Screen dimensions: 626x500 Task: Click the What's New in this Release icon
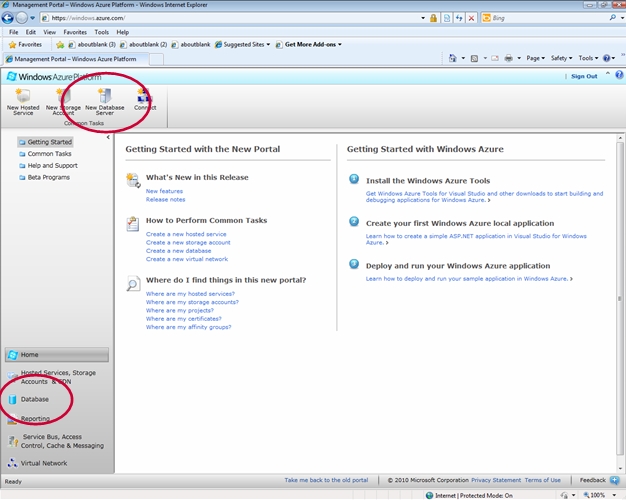click(133, 180)
